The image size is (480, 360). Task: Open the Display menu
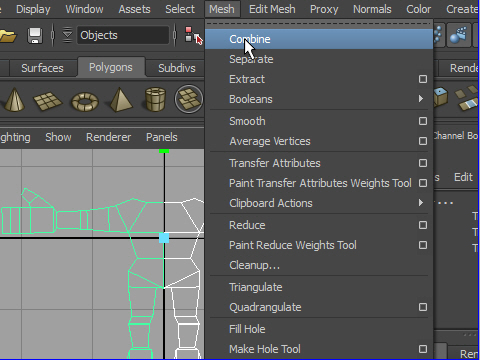click(x=33, y=9)
